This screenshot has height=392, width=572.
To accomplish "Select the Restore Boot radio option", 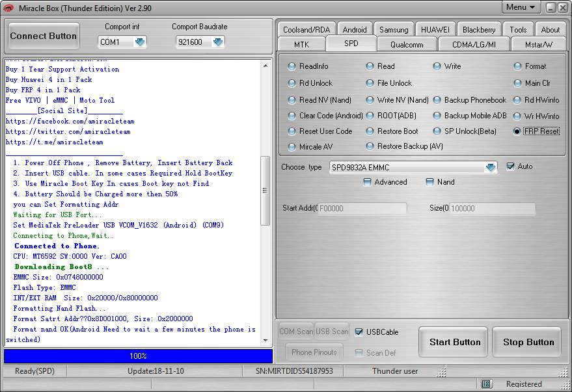I will tap(392, 131).
